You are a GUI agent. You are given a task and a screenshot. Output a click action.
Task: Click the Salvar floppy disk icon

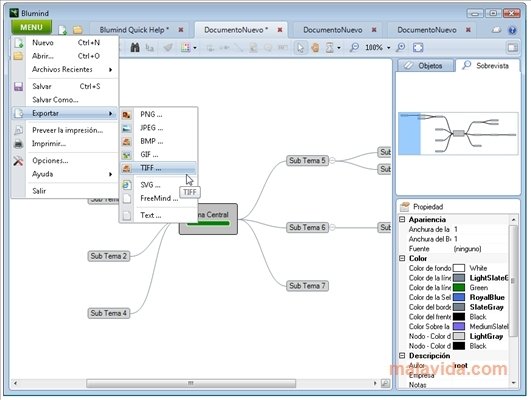18,86
